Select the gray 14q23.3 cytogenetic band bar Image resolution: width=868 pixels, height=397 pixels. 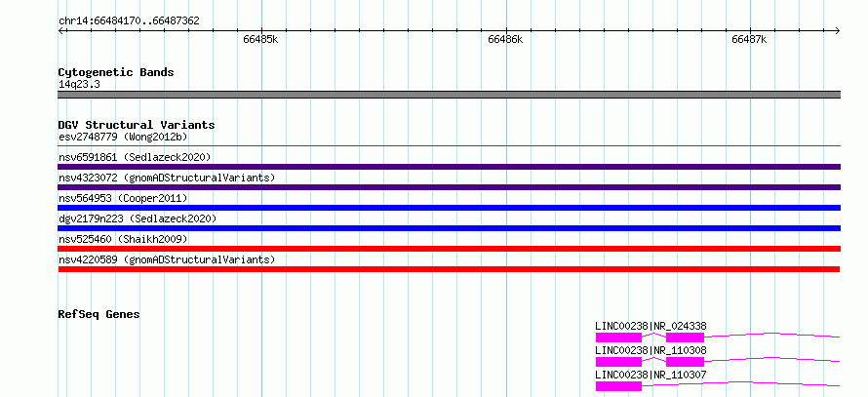click(x=449, y=94)
